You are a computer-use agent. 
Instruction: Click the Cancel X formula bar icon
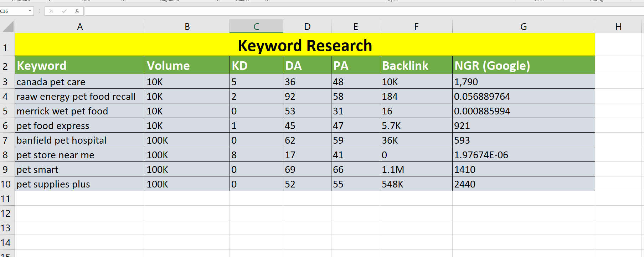tap(51, 11)
